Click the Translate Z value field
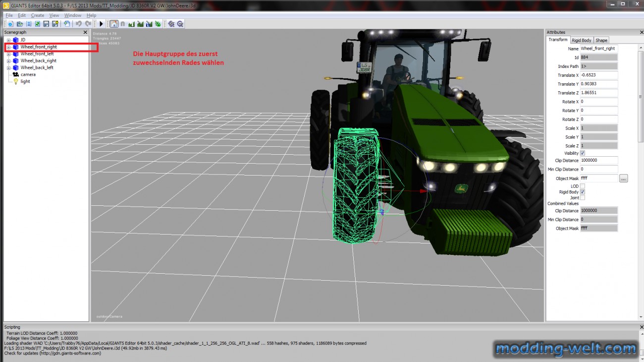 tap(599, 93)
